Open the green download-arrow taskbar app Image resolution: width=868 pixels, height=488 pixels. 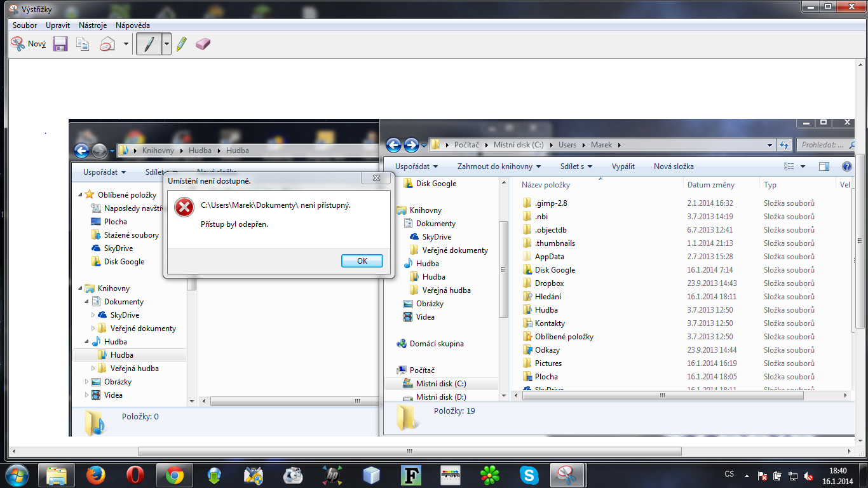[214, 475]
